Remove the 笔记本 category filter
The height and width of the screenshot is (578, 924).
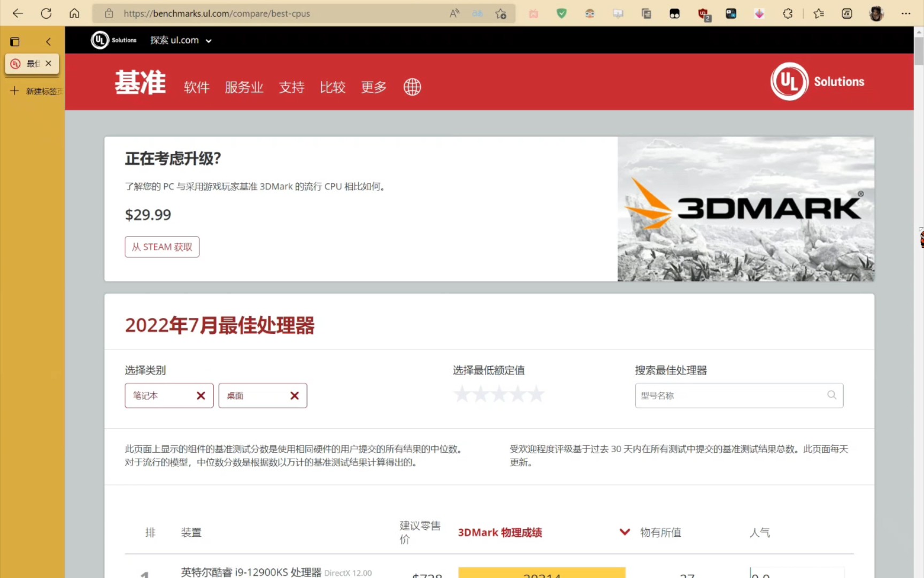coord(201,396)
